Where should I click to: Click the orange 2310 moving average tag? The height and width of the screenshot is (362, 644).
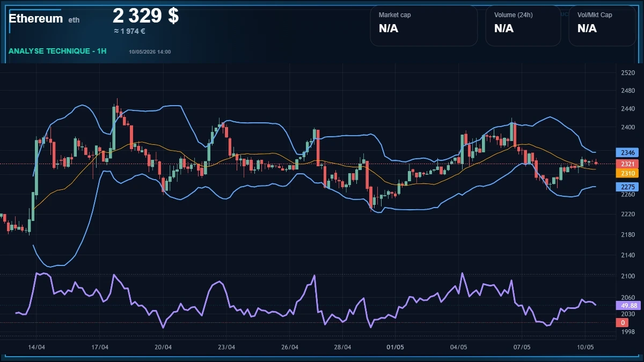point(627,173)
